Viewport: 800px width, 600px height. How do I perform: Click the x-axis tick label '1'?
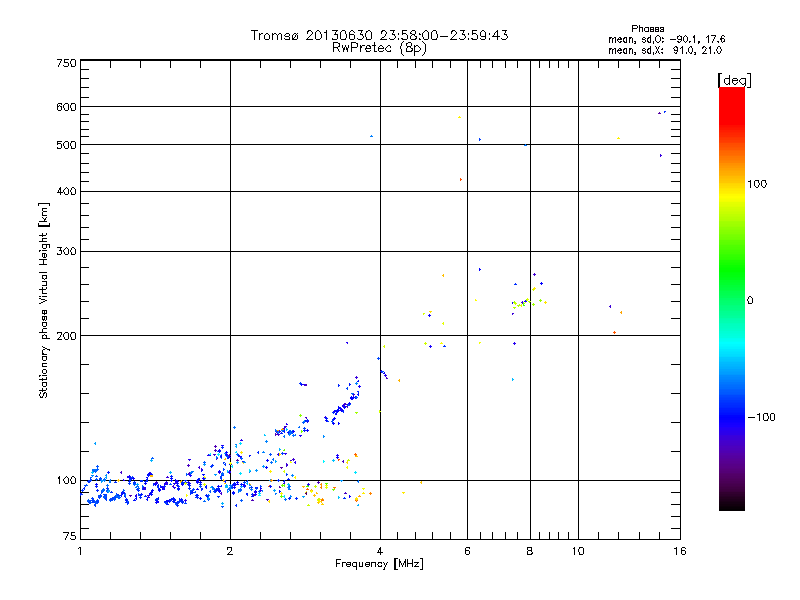point(80,551)
